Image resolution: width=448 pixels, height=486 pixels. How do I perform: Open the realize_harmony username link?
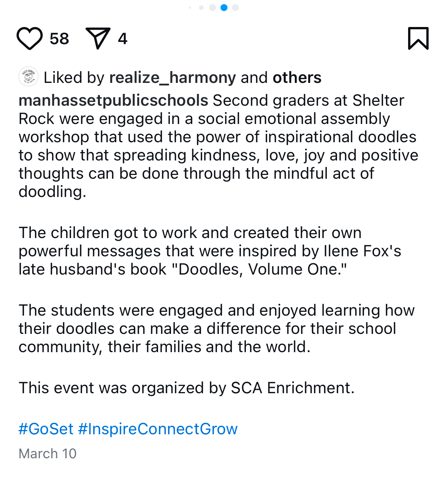point(173,78)
